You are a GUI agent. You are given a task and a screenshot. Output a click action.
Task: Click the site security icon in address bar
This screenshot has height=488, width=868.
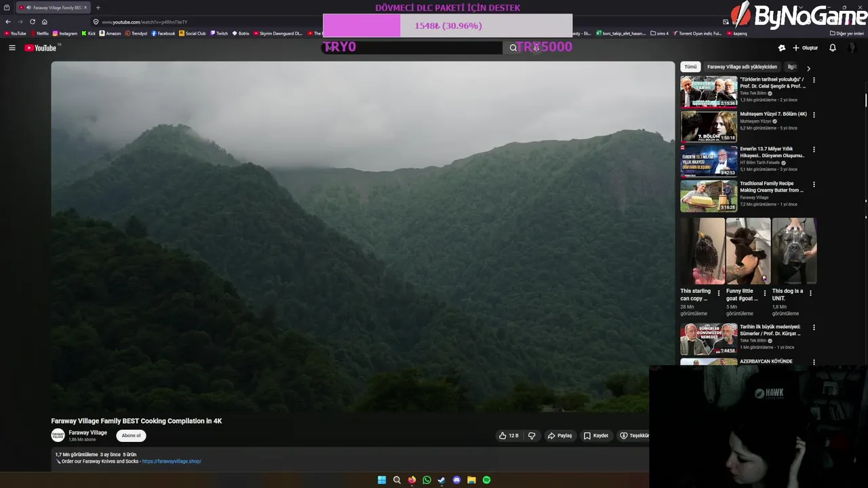(x=96, y=22)
